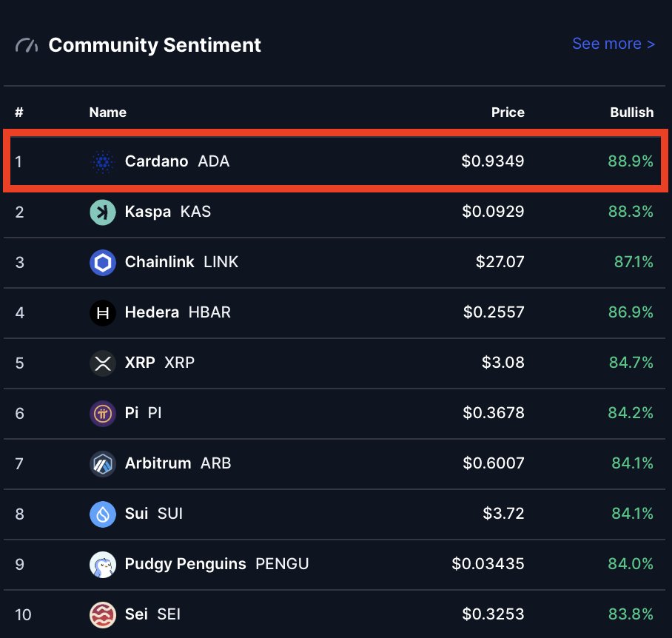672x638 pixels.
Task: Click the Name column header
Action: click(x=107, y=113)
